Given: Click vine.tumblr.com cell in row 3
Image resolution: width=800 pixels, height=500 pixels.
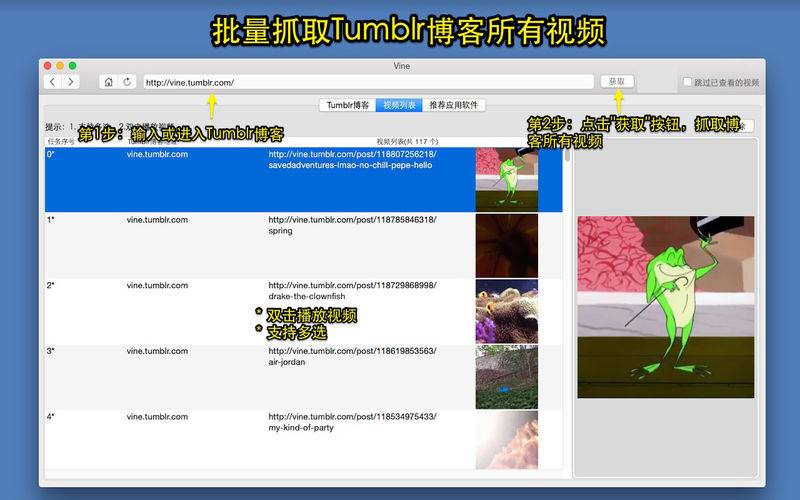Looking at the screenshot, I should click(157, 351).
